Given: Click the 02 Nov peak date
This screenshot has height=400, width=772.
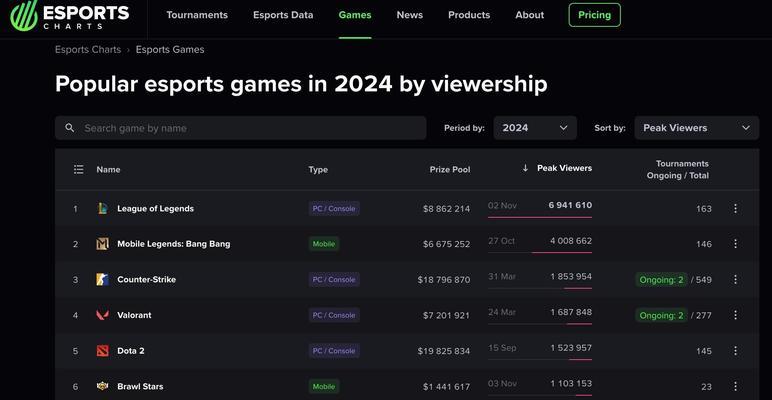Looking at the screenshot, I should [503, 205].
